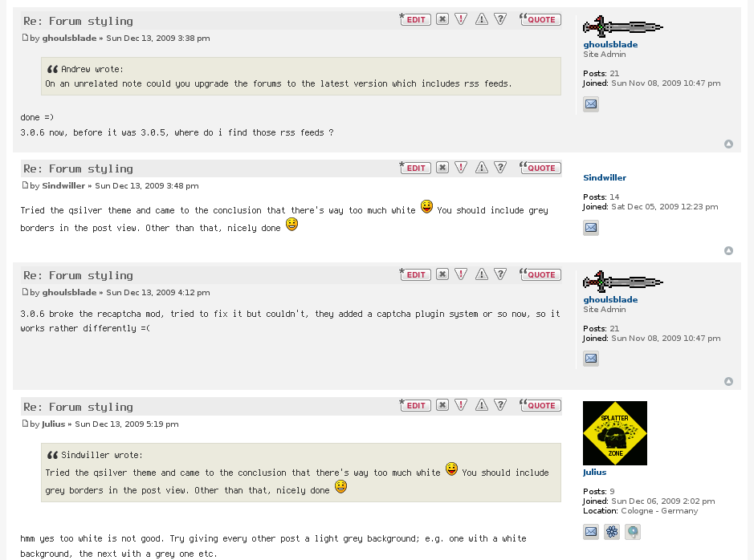Delete the Sindwiller 3:48 pm post with its X icon
Viewport: 754px width, 560px height.
tap(442, 167)
